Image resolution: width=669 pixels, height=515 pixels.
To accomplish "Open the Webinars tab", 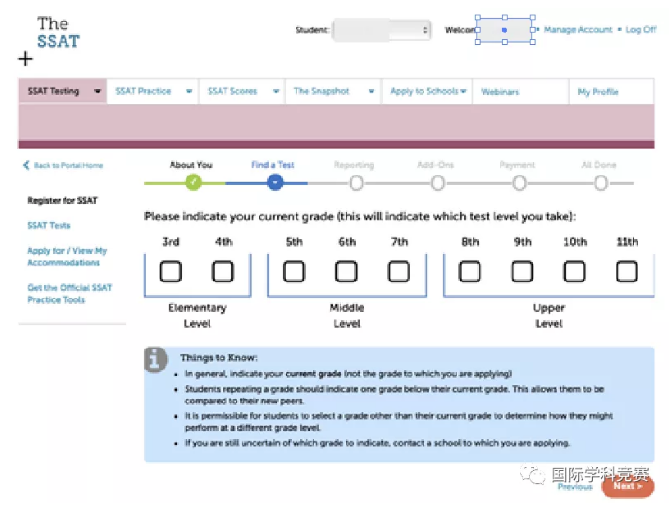I will point(500,91).
